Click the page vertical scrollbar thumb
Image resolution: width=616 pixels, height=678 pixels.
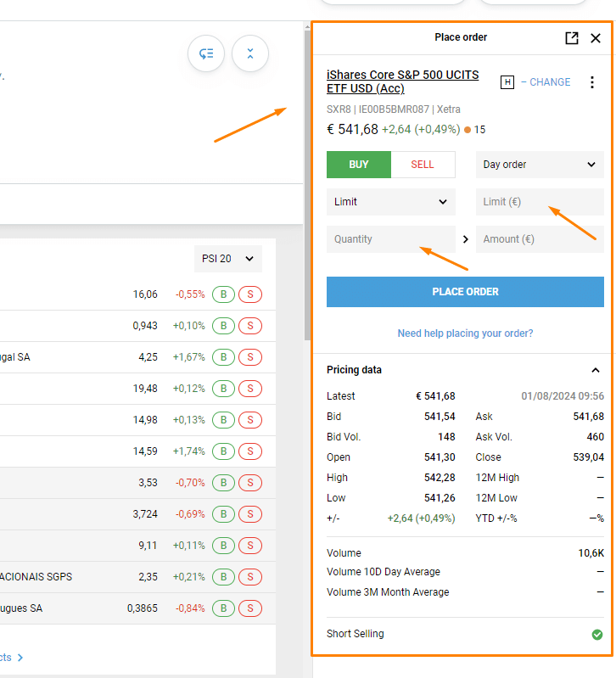click(x=307, y=185)
